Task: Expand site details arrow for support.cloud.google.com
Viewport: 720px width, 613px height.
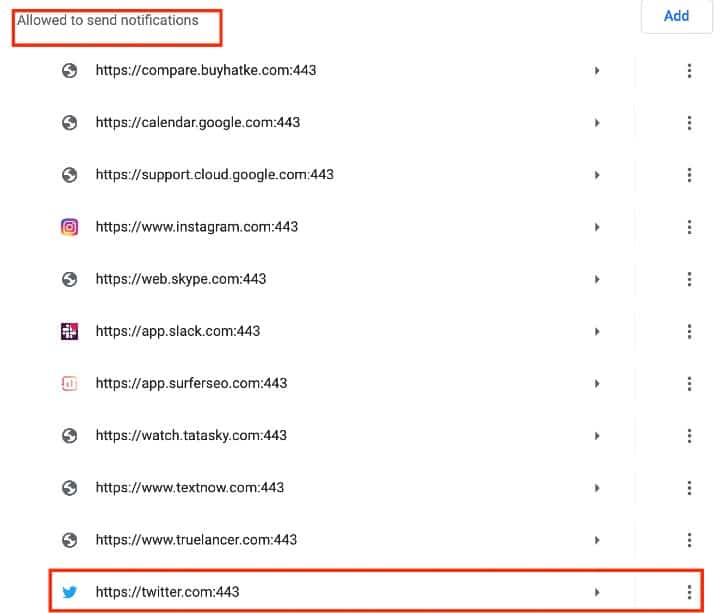Action: tap(597, 175)
